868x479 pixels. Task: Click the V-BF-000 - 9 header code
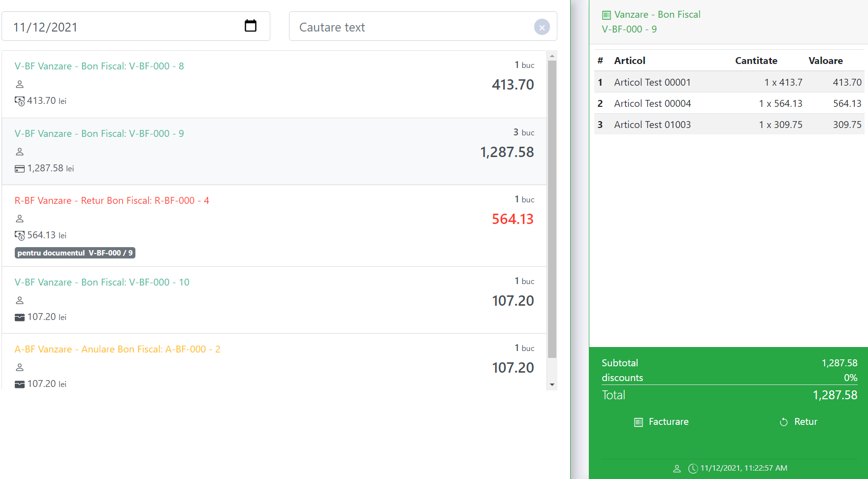click(x=629, y=29)
